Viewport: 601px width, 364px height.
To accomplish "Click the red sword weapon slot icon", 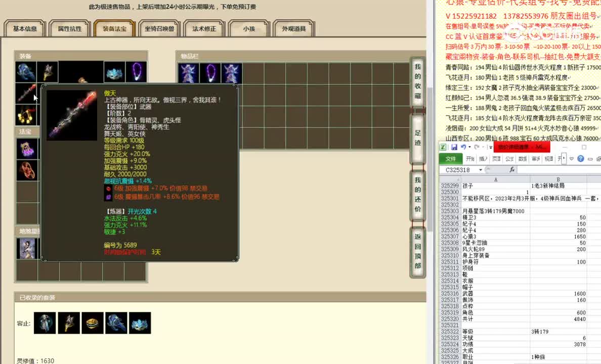I will (26, 94).
